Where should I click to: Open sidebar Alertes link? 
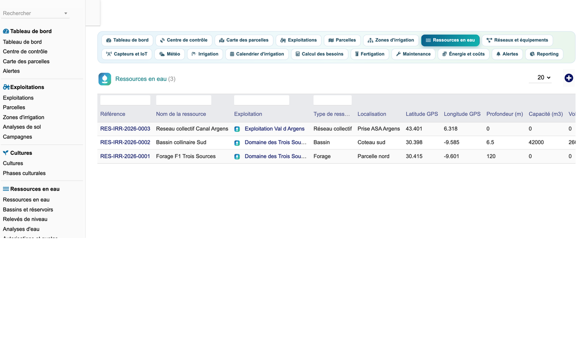coord(11,71)
